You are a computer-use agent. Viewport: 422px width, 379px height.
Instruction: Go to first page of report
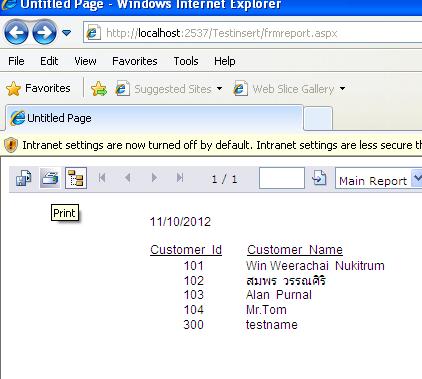pos(102,178)
